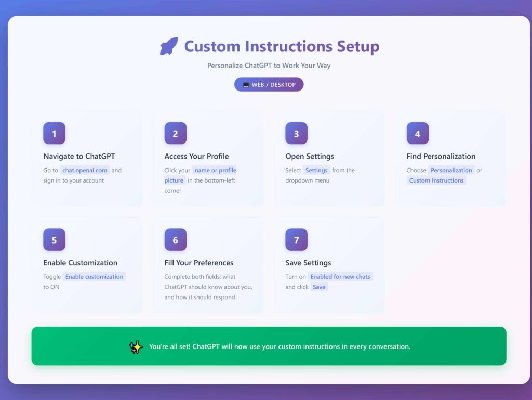Click the Fill Your Preferences heading
Screen dimensions: 532x400
199,263
